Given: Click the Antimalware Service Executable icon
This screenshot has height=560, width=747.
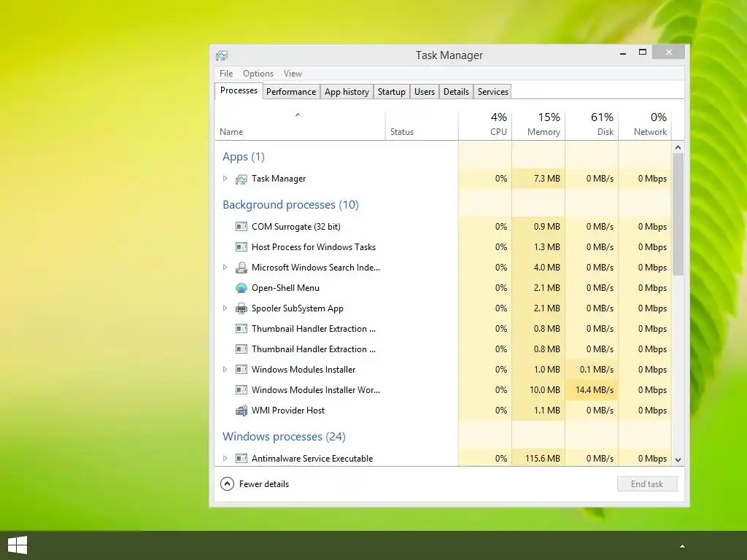Looking at the screenshot, I should tap(241, 459).
